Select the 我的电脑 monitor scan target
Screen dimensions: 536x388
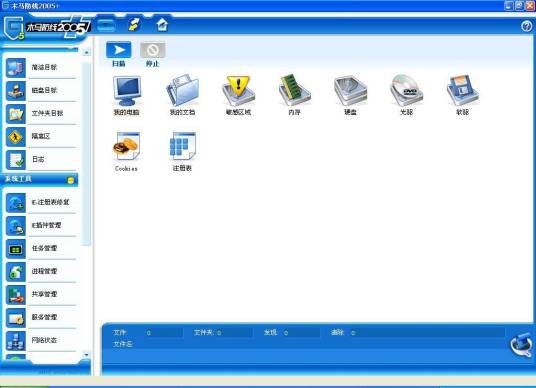point(126,95)
